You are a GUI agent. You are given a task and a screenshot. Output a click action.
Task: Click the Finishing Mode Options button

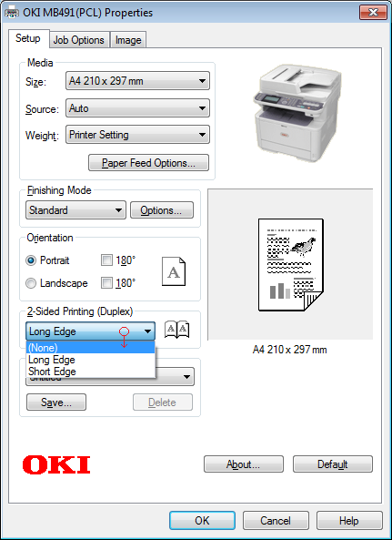pyautogui.click(x=162, y=210)
